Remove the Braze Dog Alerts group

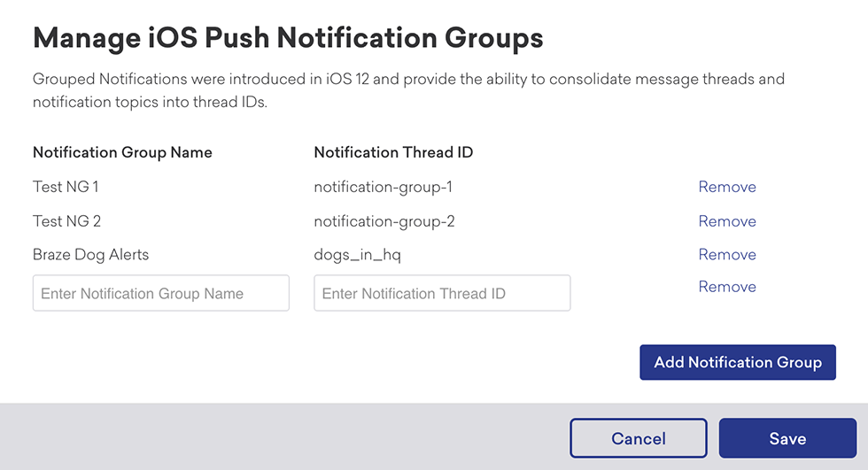[x=727, y=254]
